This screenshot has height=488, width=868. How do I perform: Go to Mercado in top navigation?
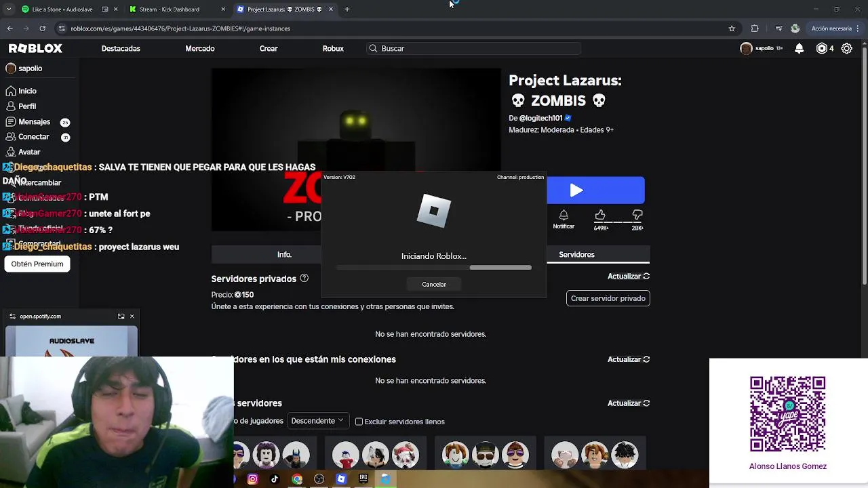pyautogui.click(x=200, y=49)
